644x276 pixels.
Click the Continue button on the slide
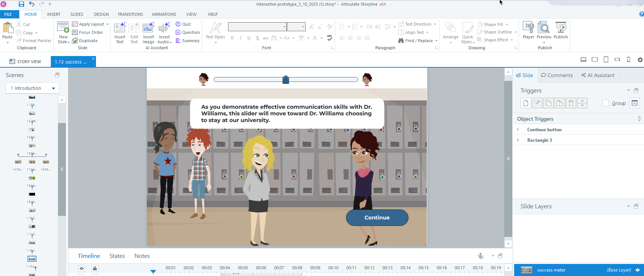click(377, 217)
